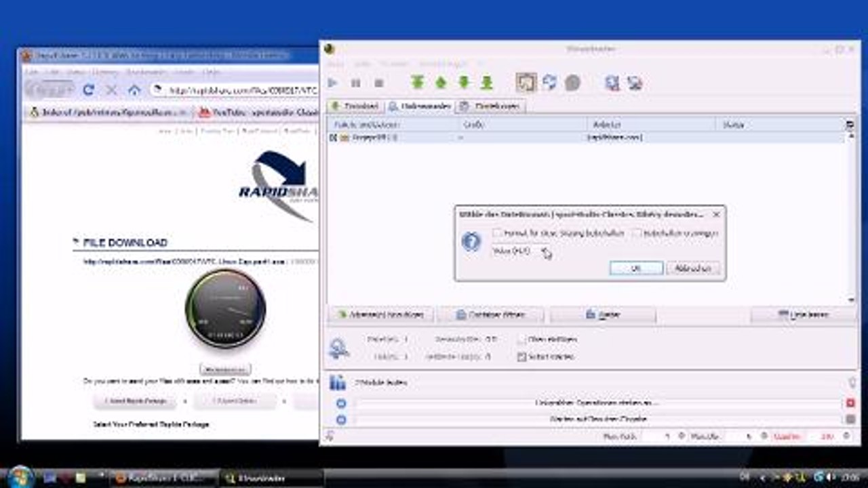This screenshot has width=868, height=488.
Task: Click the gray round toolbar icon in JDownloader
Action: (572, 83)
